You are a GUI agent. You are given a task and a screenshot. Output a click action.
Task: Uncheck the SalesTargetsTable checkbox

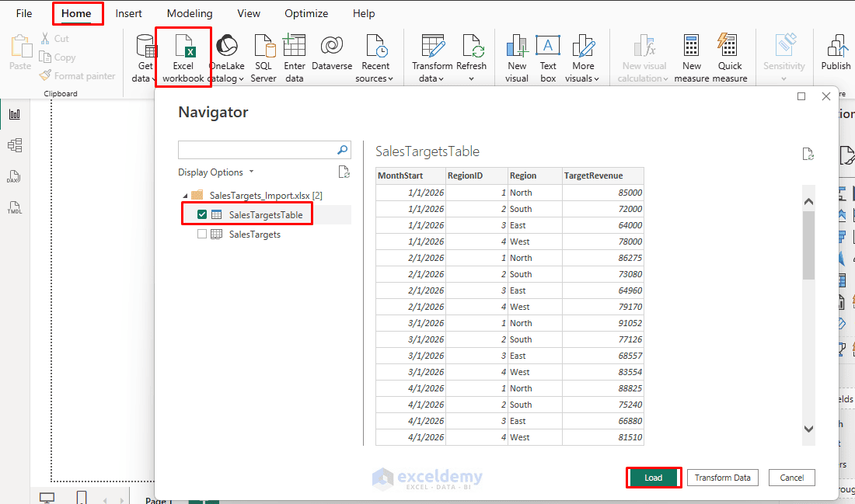202,214
